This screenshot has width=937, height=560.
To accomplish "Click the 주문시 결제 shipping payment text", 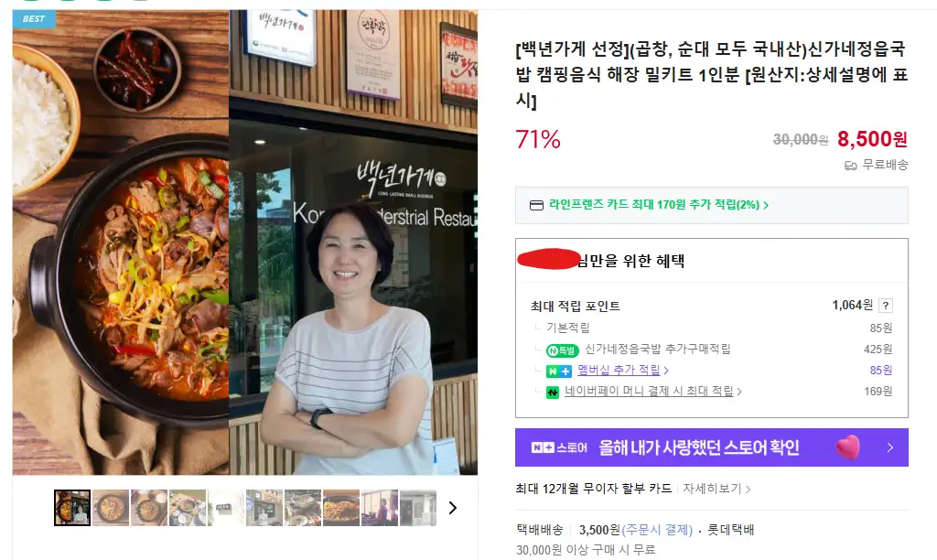I will point(657,530).
